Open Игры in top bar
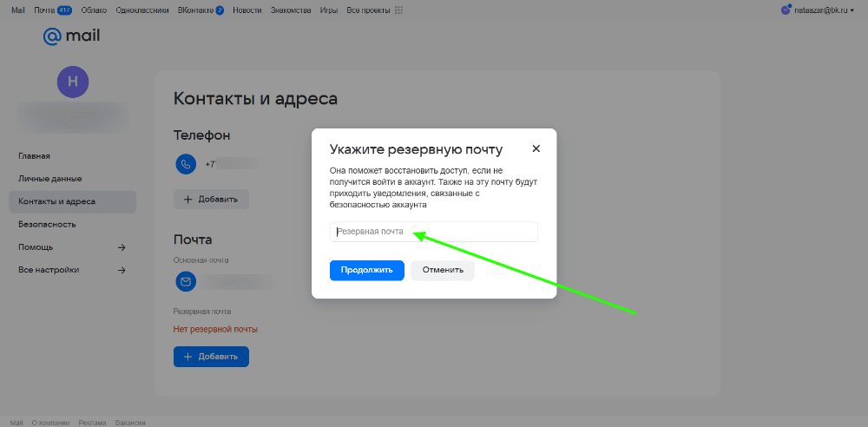Viewport: 868px width, 427px height. [x=329, y=10]
